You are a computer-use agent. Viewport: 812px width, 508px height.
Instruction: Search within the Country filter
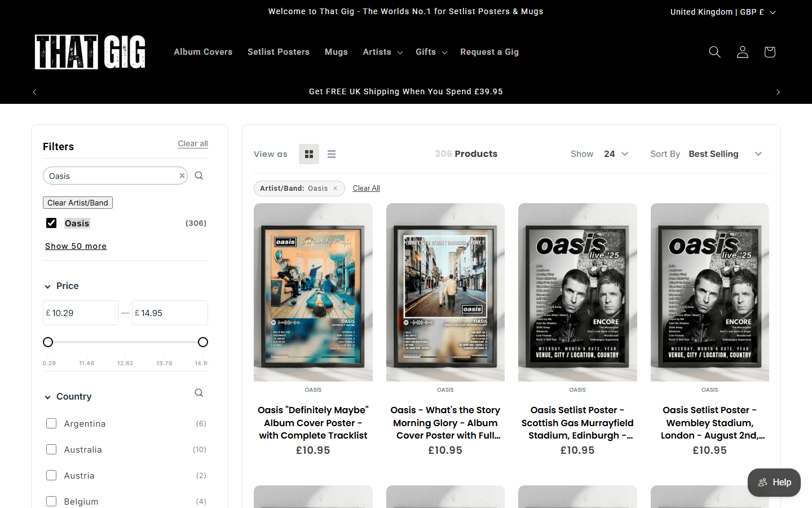point(199,393)
